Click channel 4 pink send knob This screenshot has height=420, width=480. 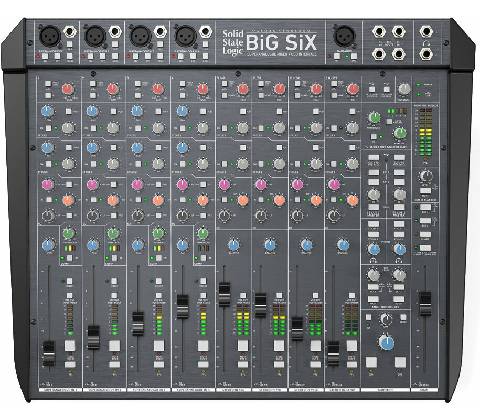pyautogui.click(x=182, y=184)
